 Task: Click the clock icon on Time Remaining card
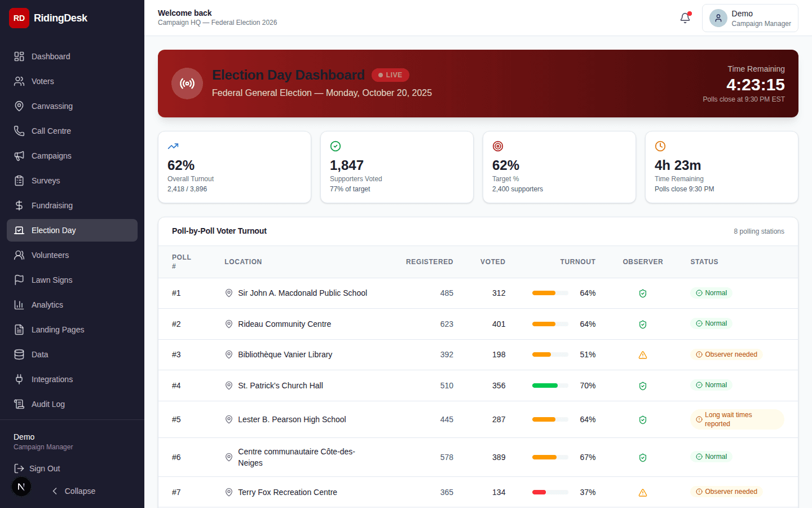660,146
